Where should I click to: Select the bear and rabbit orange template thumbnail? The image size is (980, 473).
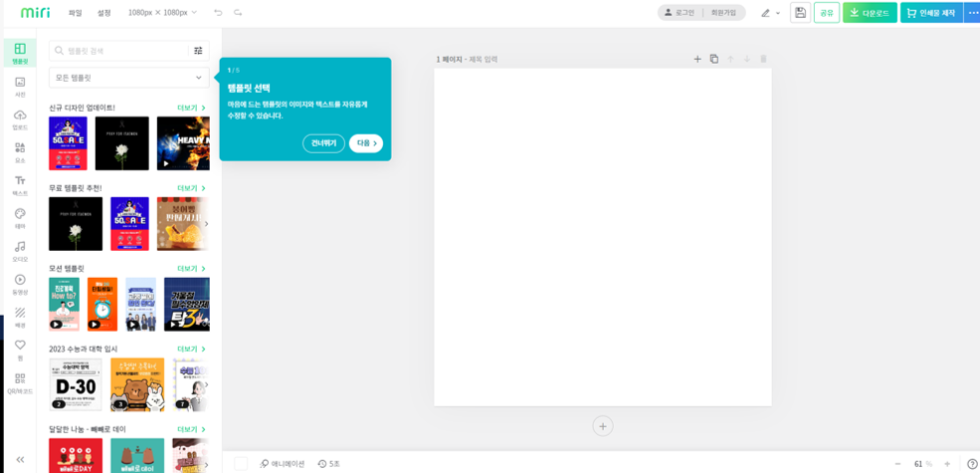tap(137, 384)
